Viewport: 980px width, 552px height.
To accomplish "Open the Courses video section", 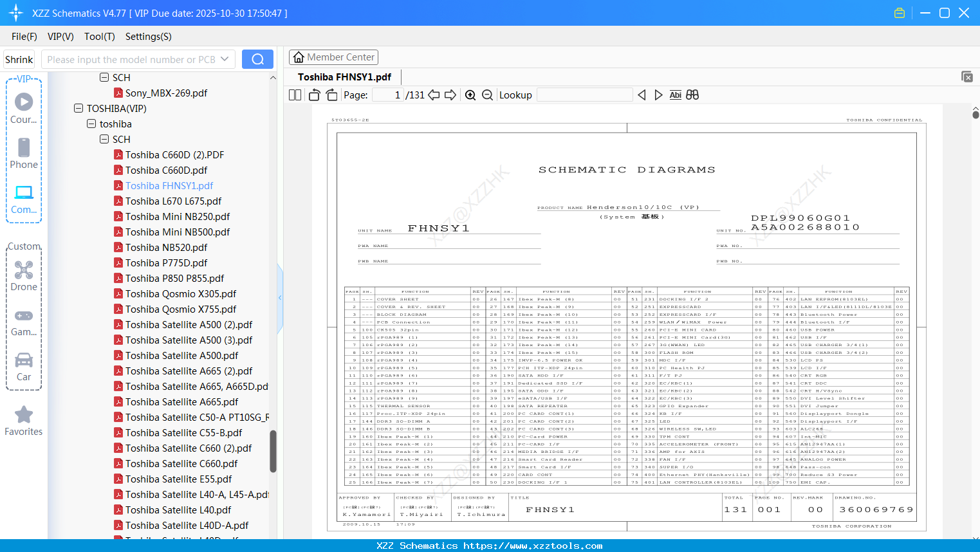I will pos(24,108).
